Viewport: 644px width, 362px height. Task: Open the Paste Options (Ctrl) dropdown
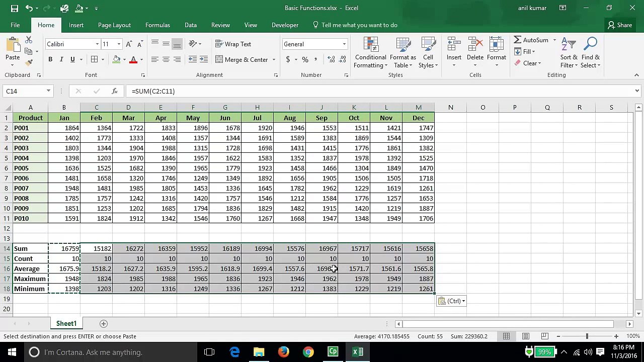[x=451, y=301]
